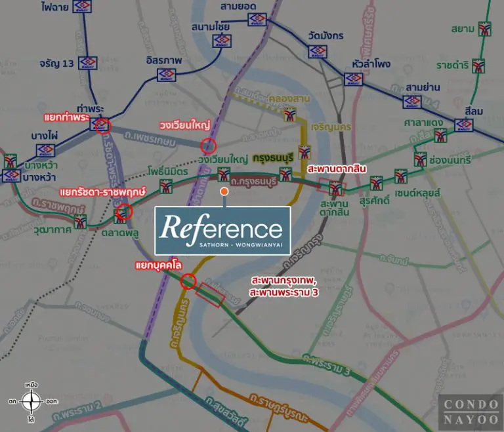This screenshot has height=432, width=504.
Task: Click the Reference Sathorn-Wongwianyai logo box
Action: pos(222,231)
